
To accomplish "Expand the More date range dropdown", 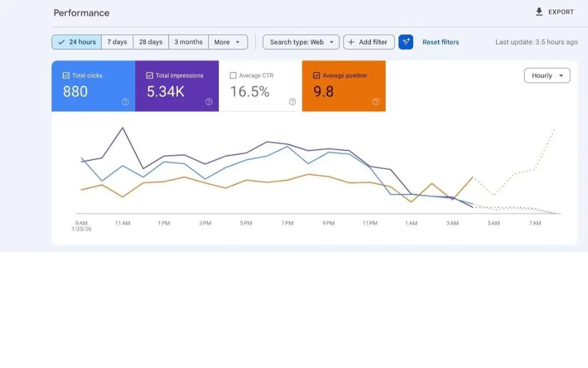I will click(x=228, y=42).
